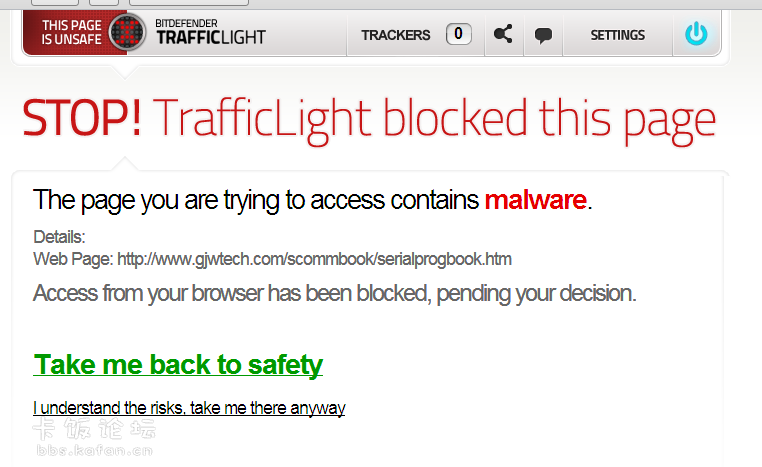Click the 'Access from your browser has been blocked' message

tap(334, 293)
